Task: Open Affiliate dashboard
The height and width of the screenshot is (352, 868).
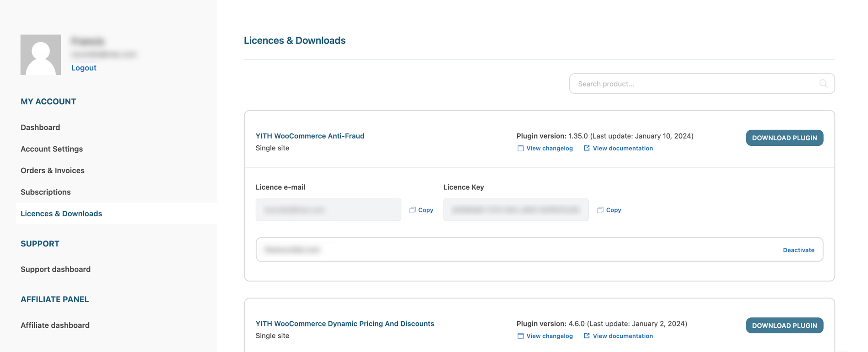Action: click(55, 325)
